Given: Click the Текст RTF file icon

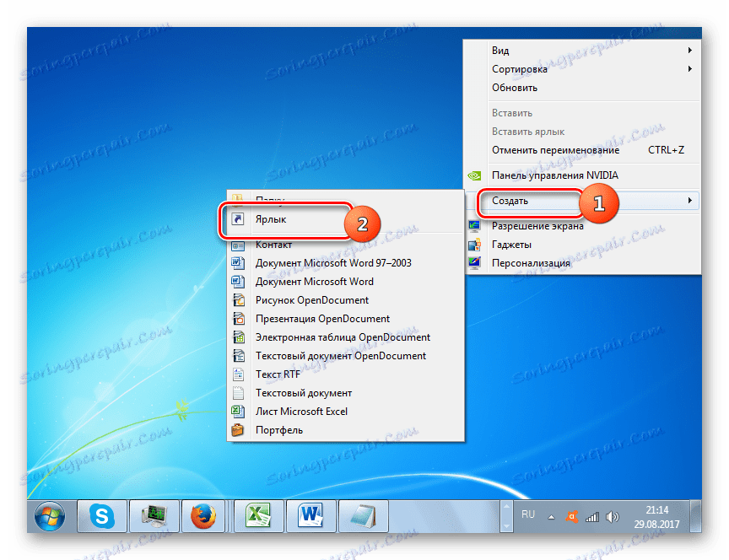Looking at the screenshot, I should pos(238,374).
